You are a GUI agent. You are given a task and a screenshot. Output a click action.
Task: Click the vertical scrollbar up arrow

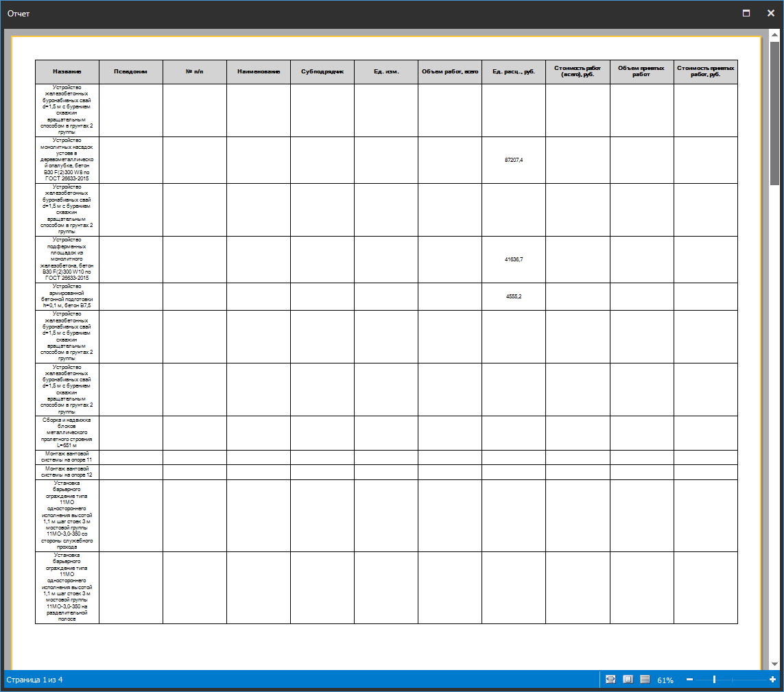774,35
